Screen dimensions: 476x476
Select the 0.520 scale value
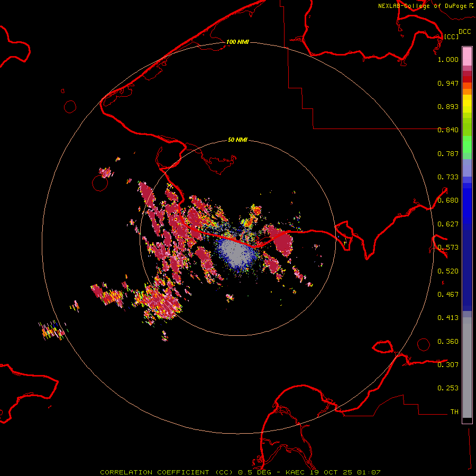pos(448,271)
